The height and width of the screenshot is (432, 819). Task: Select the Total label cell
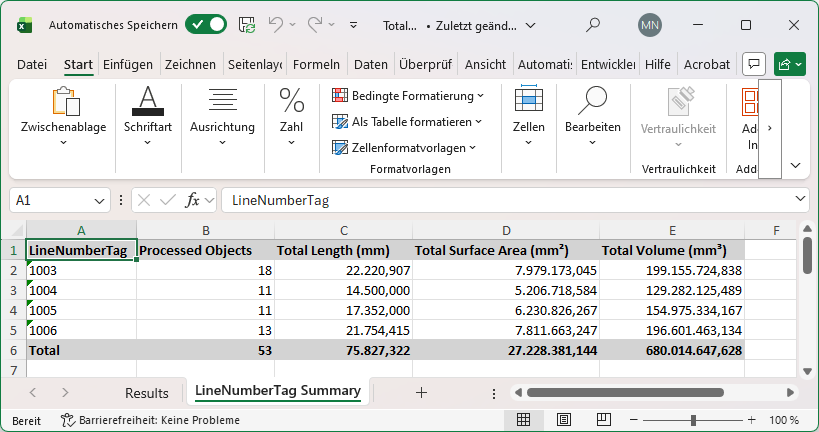coord(81,350)
